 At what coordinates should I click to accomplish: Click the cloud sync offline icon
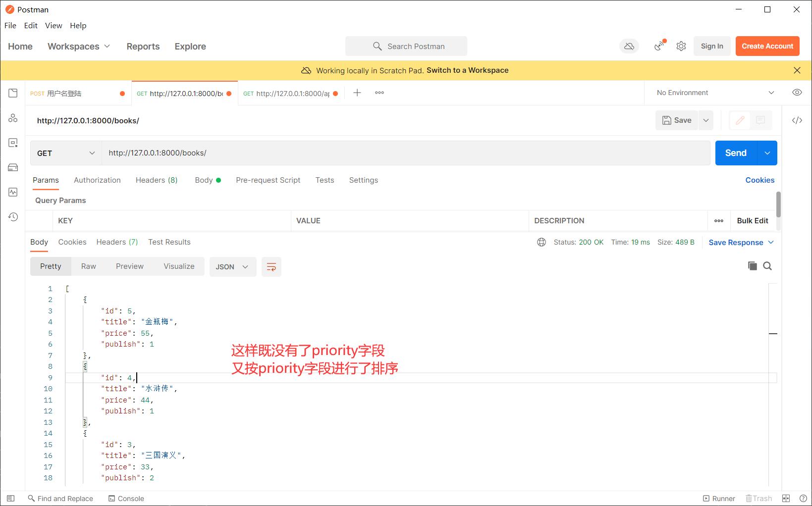(x=629, y=46)
